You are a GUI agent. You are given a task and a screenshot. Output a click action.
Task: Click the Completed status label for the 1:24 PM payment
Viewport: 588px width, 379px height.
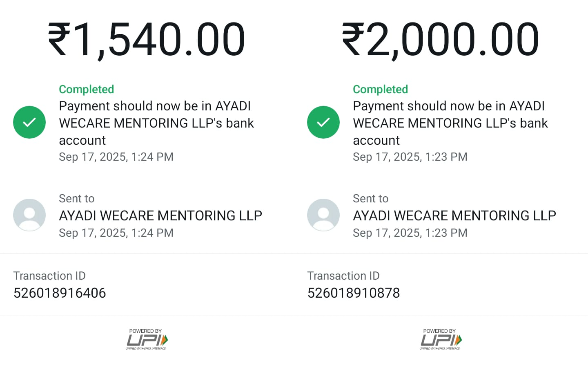click(87, 89)
